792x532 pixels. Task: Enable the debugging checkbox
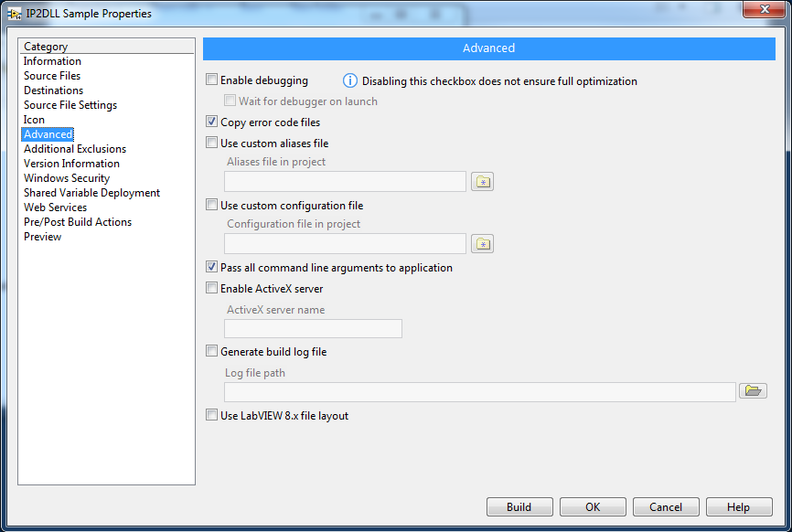pos(211,80)
